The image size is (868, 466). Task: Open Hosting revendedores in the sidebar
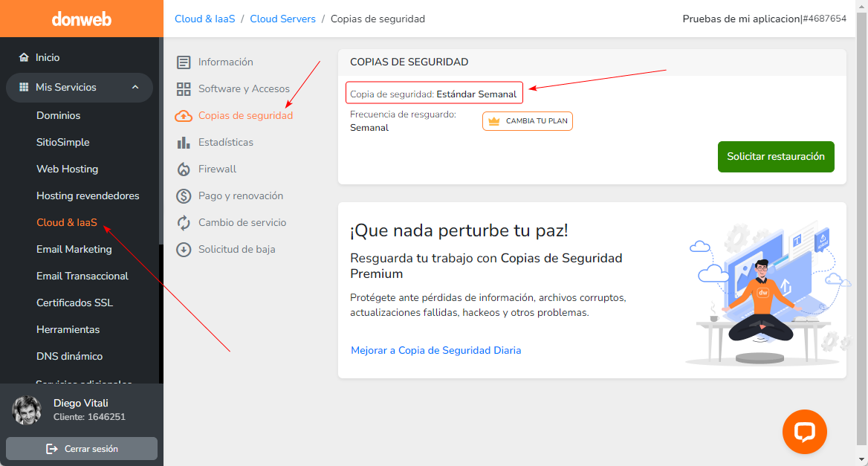[x=88, y=196]
